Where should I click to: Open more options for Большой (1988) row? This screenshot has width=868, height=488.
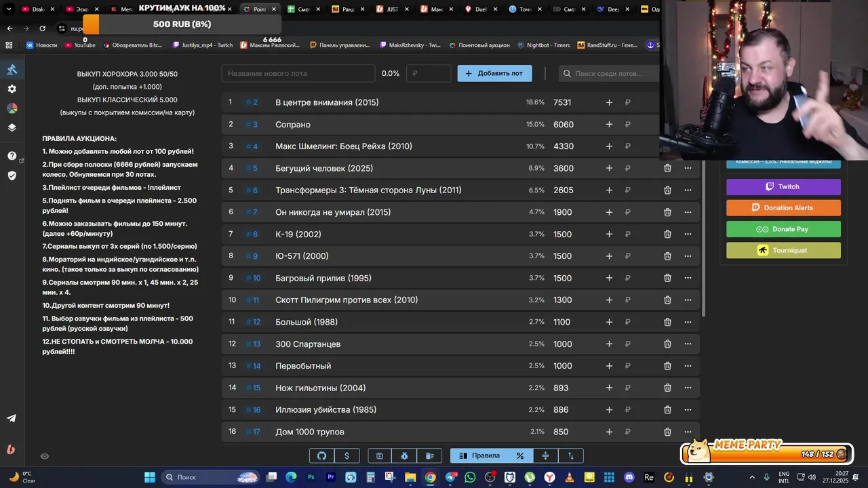688,322
